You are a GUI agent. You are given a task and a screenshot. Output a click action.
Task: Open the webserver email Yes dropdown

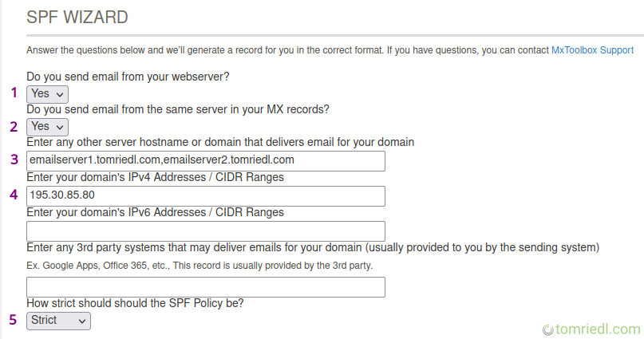coord(47,93)
